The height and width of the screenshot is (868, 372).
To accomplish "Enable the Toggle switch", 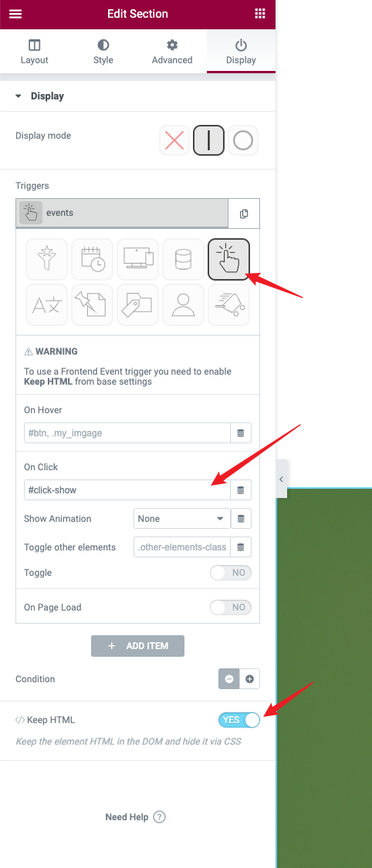I will [231, 573].
